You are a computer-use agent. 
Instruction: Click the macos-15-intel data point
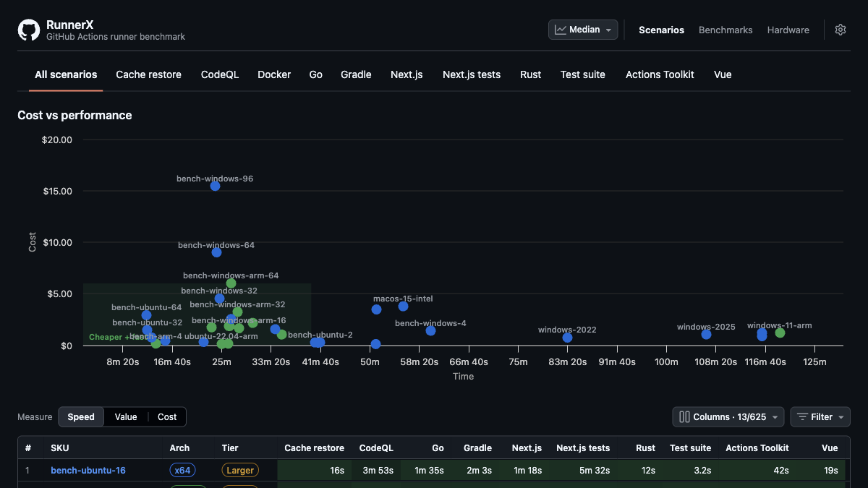[x=403, y=307]
